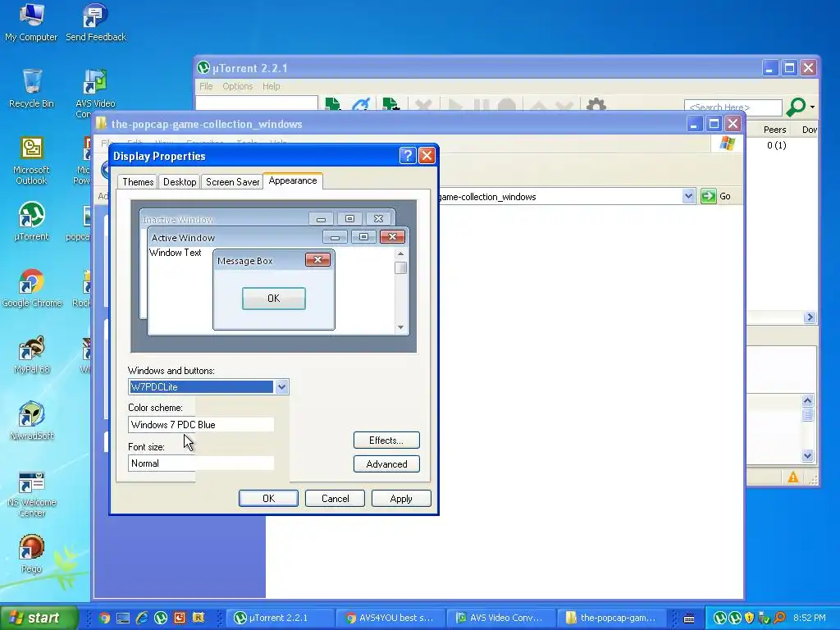Select the Recycle Bin desktop icon
Screen dimensions: 840x630
(32, 89)
